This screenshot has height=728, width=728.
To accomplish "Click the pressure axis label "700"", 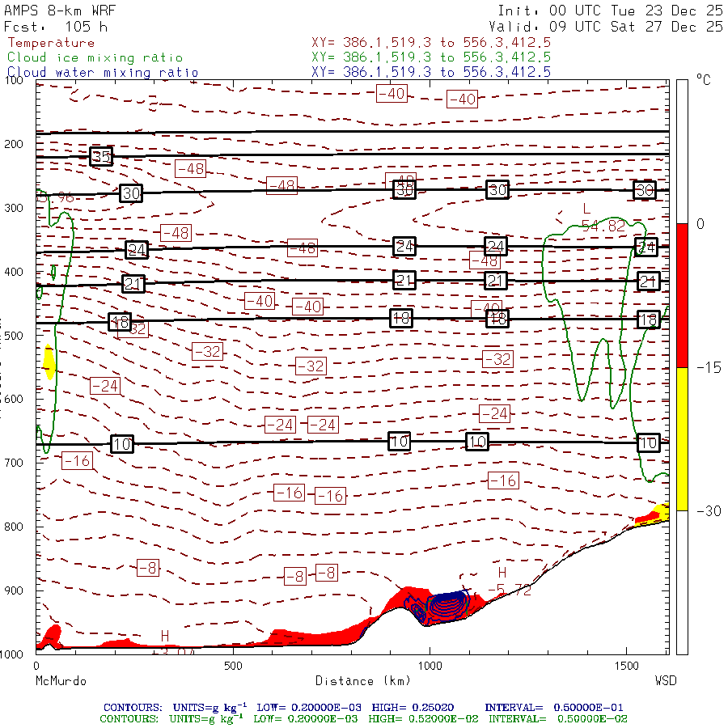I will coord(14,463).
